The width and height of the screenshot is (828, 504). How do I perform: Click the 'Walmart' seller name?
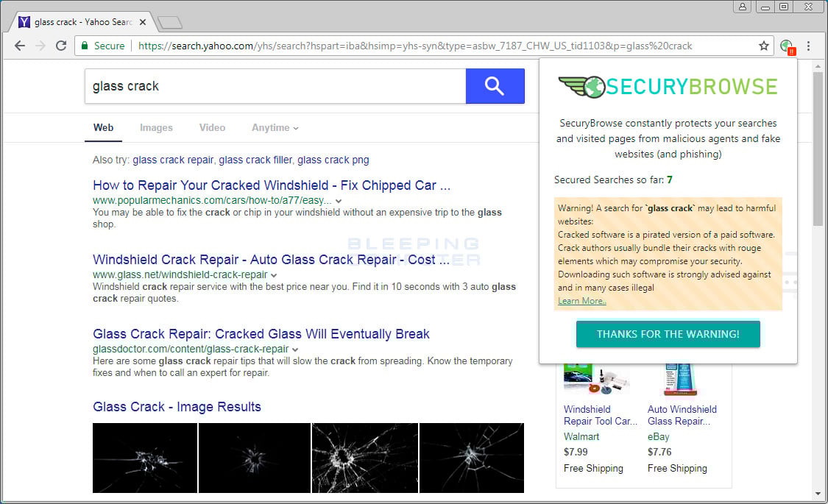point(581,437)
